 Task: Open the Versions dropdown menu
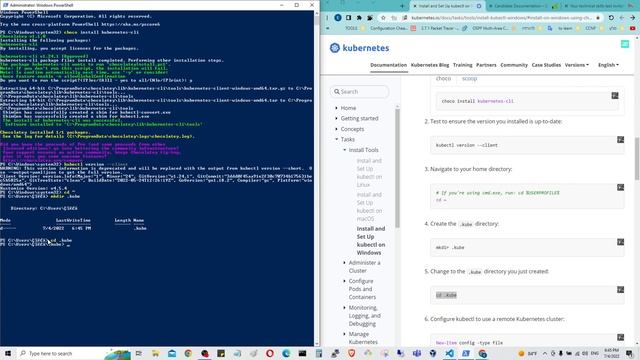(x=577, y=65)
